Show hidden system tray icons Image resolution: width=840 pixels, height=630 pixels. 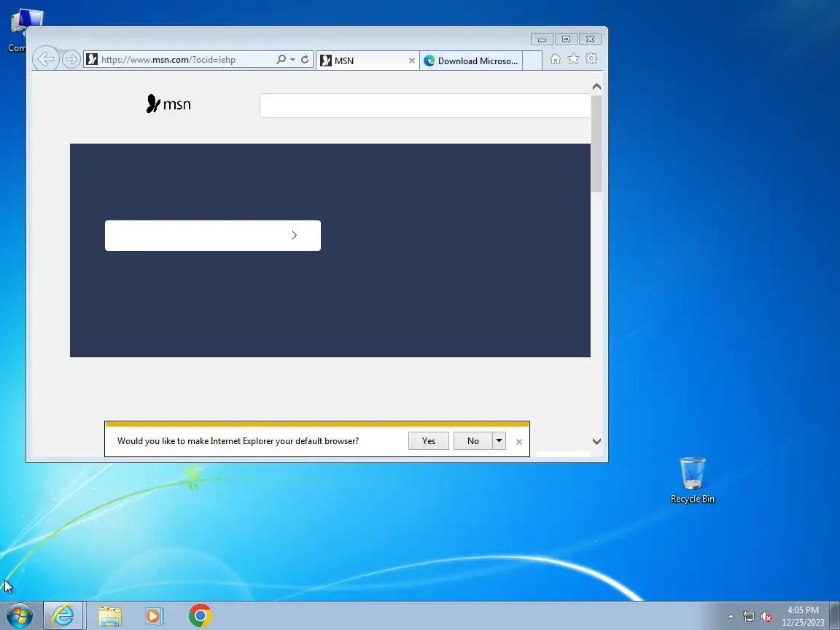pyautogui.click(x=731, y=617)
